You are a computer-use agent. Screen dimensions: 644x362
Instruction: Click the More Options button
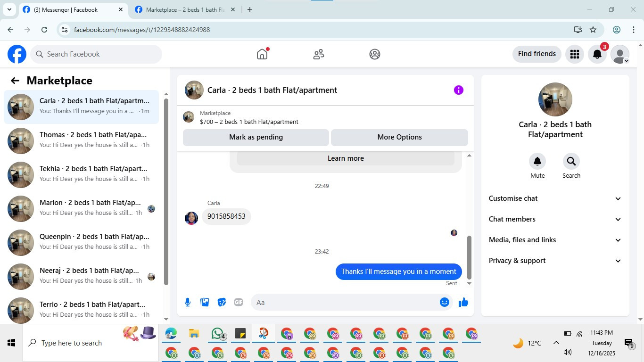tap(400, 137)
